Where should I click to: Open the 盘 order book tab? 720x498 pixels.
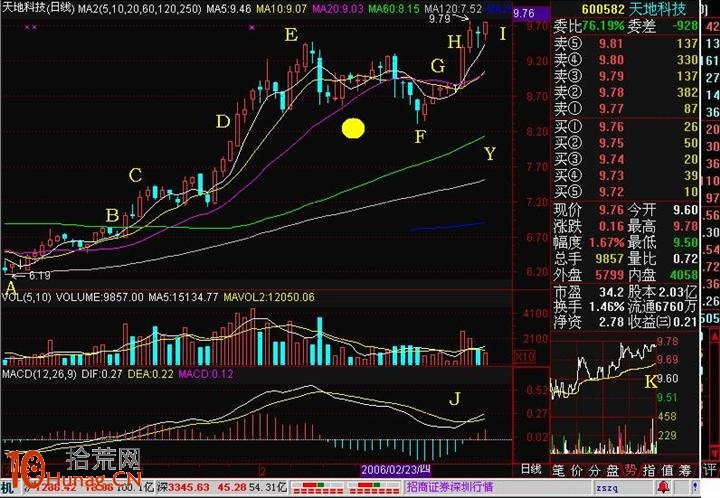coord(613,470)
